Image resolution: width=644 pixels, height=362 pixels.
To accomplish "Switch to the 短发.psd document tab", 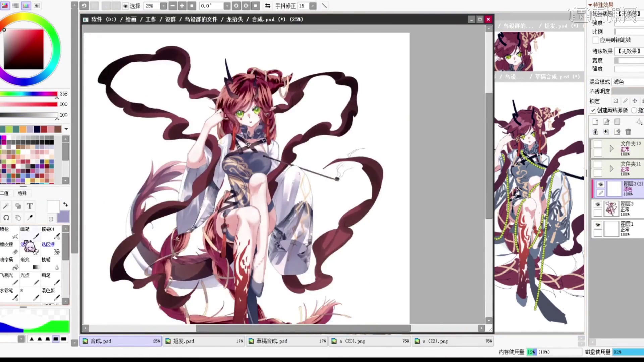I will tap(204, 341).
